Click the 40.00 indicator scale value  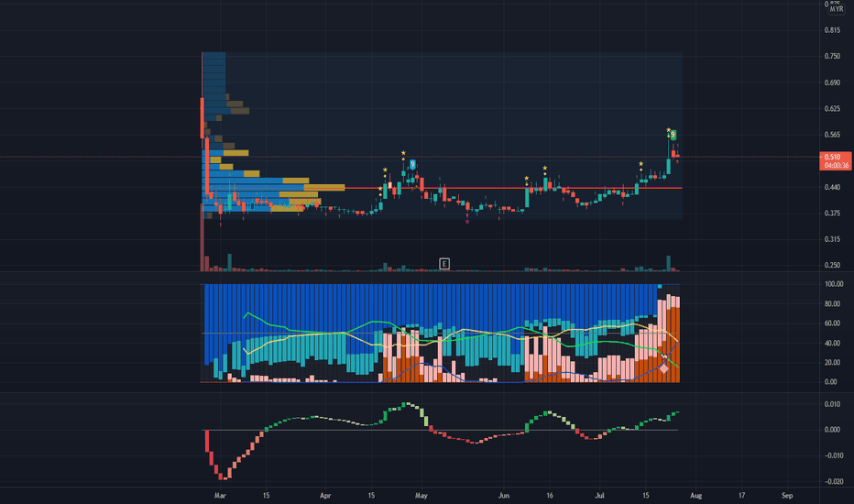[x=832, y=344]
